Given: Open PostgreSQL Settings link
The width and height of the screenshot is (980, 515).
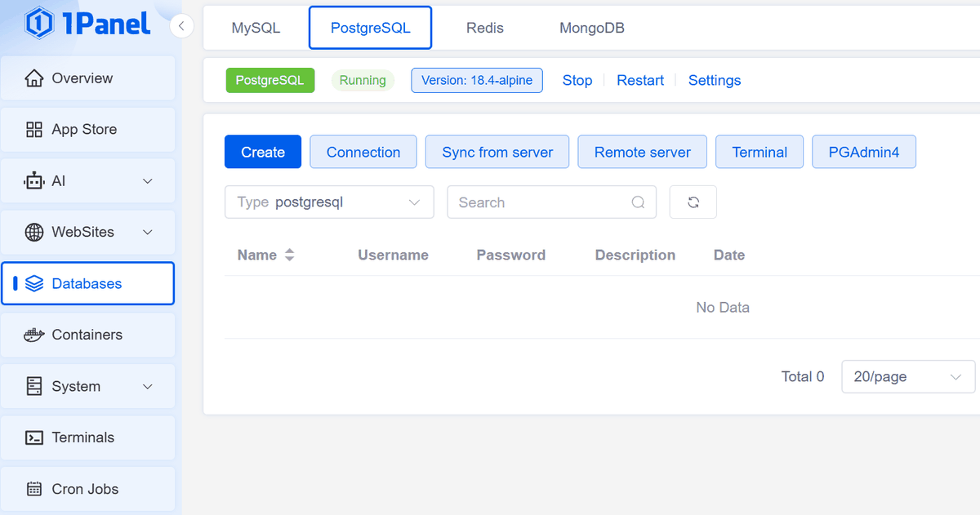Looking at the screenshot, I should point(715,80).
